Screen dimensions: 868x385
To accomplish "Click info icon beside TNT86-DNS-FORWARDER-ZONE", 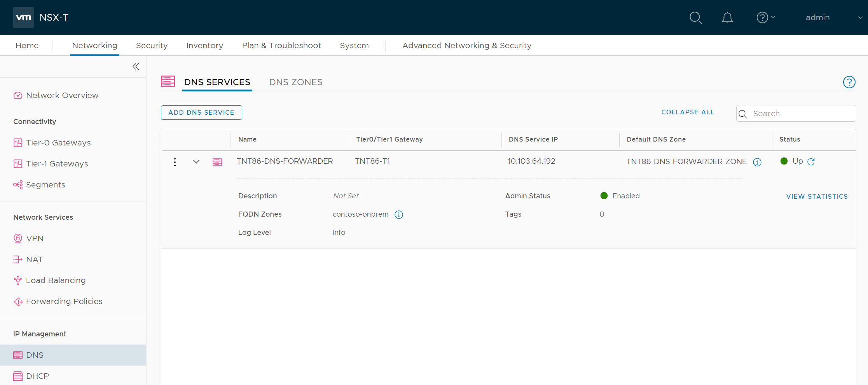I will tap(757, 162).
